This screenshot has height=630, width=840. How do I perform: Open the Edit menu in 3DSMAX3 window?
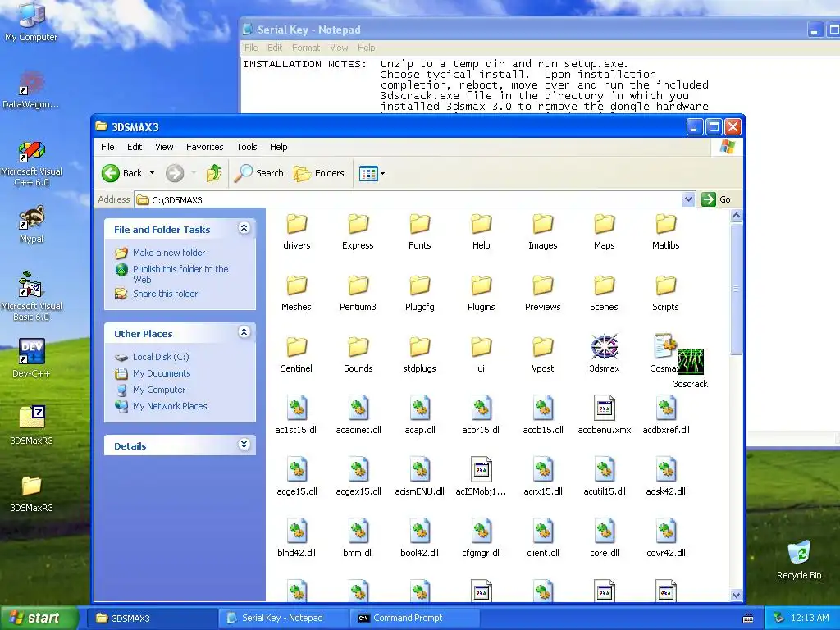[135, 147]
